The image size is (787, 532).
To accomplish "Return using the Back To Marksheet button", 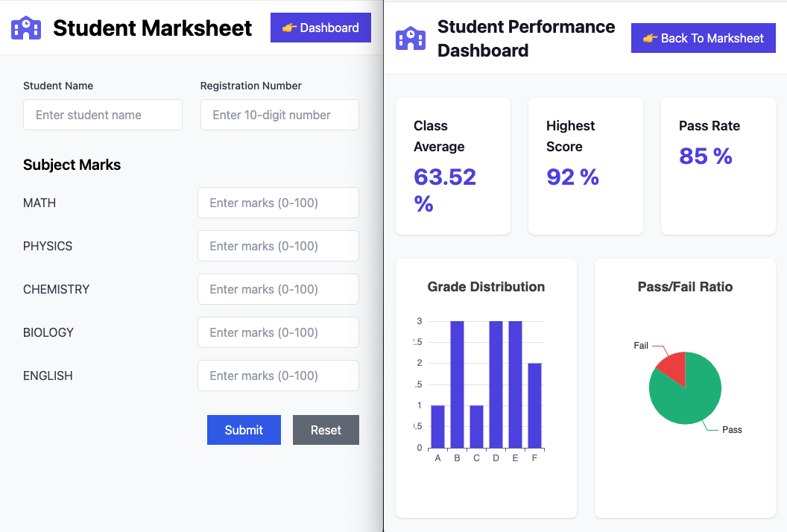I will 703,37.
